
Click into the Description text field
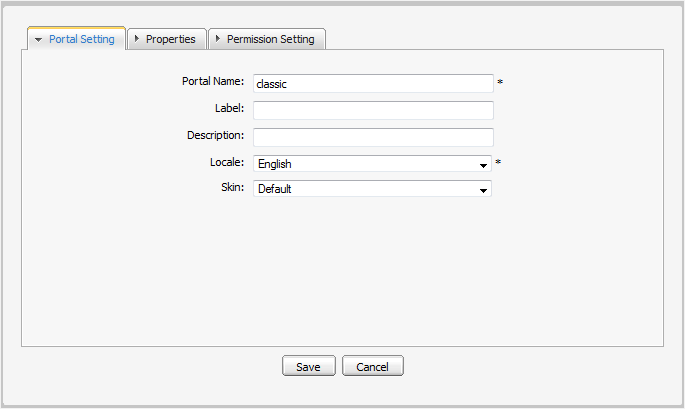372,136
